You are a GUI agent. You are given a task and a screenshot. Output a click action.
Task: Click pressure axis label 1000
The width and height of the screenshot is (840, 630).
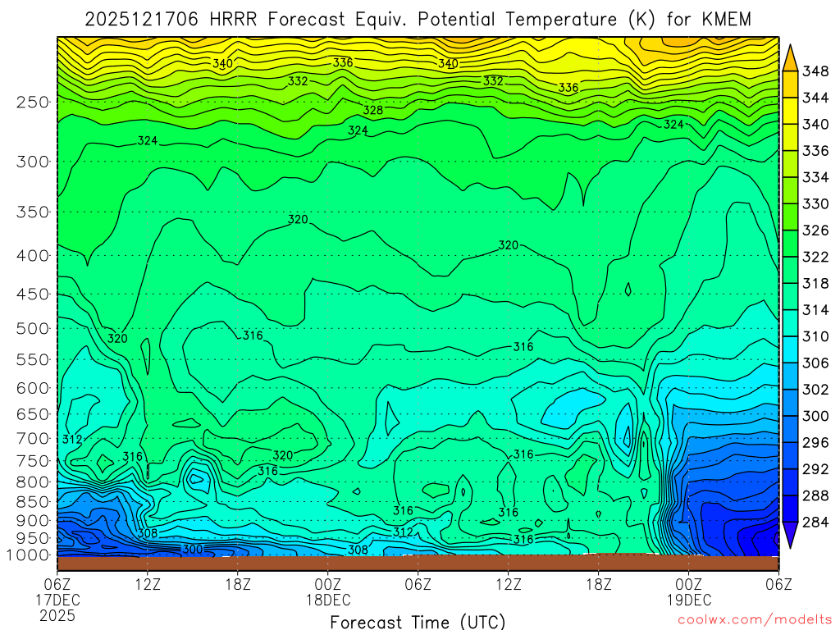pyautogui.click(x=29, y=555)
